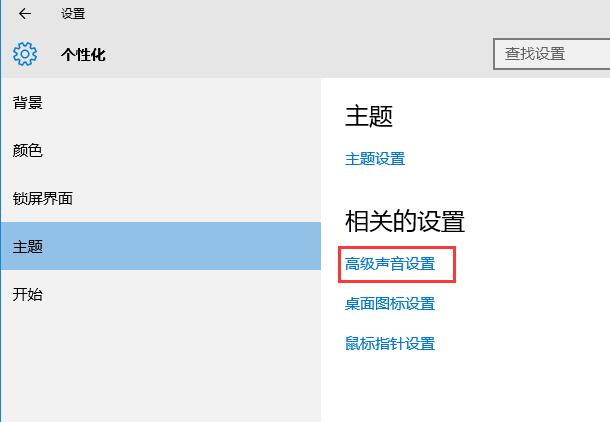Image resolution: width=610 pixels, height=422 pixels.
Task: Switch to the 锁屏界面 page
Action: [42, 198]
